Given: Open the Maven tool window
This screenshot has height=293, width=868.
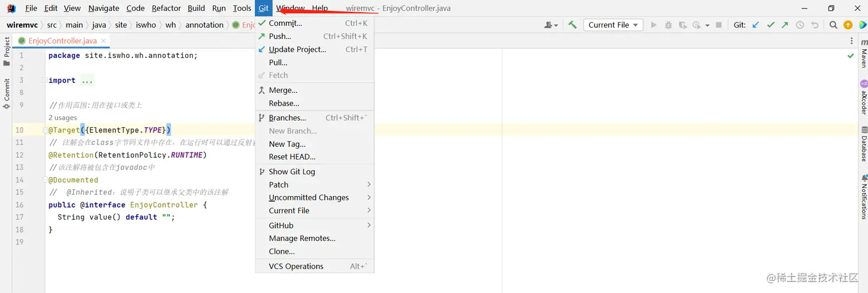Looking at the screenshot, I should click(x=863, y=53).
